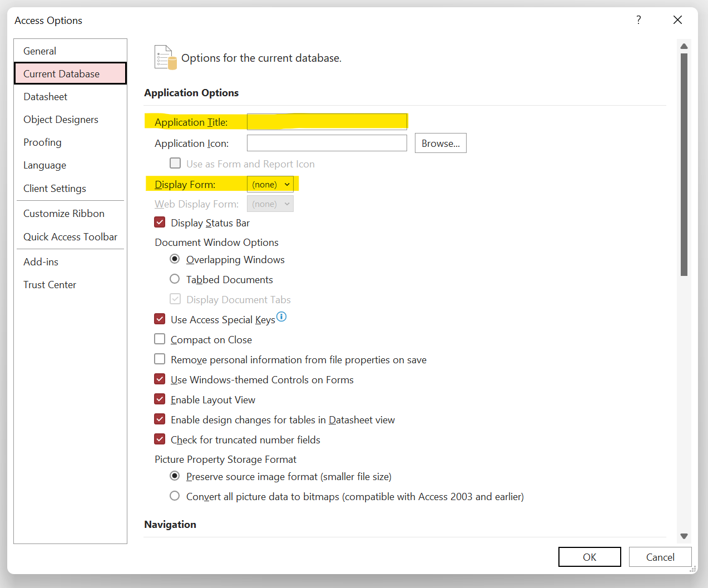This screenshot has width=708, height=588.
Task: Click 'Options for the current database.' text
Action: 261,58
